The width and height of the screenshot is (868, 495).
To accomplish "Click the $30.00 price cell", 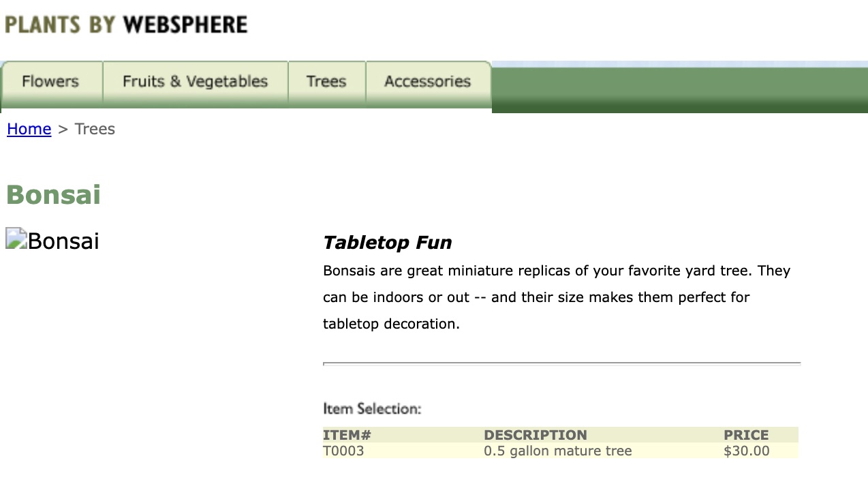I will coord(746,451).
